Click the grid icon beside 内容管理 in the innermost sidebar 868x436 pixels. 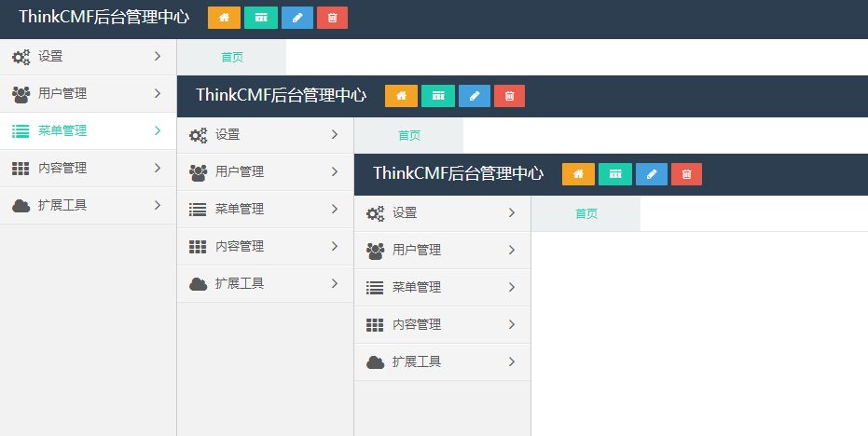375,325
